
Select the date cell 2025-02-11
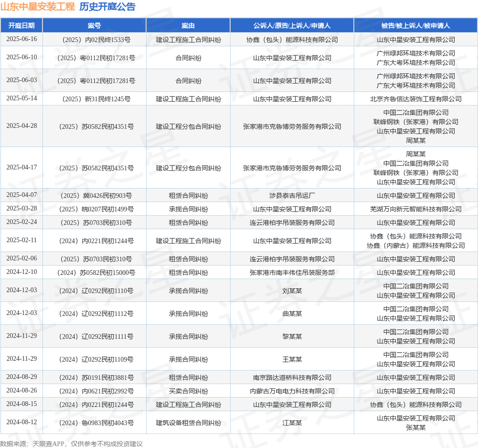pyautogui.click(x=21, y=240)
